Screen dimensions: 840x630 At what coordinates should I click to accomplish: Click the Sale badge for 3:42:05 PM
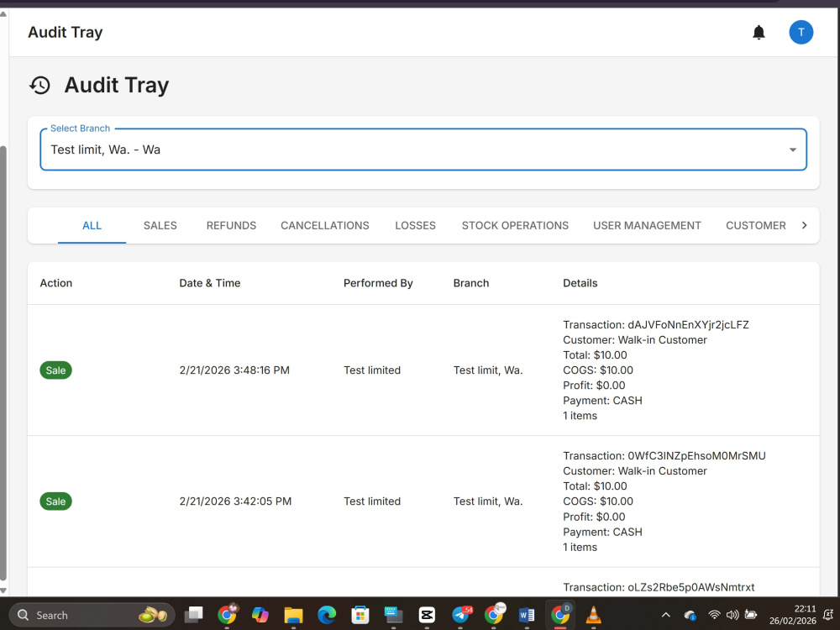pos(55,501)
